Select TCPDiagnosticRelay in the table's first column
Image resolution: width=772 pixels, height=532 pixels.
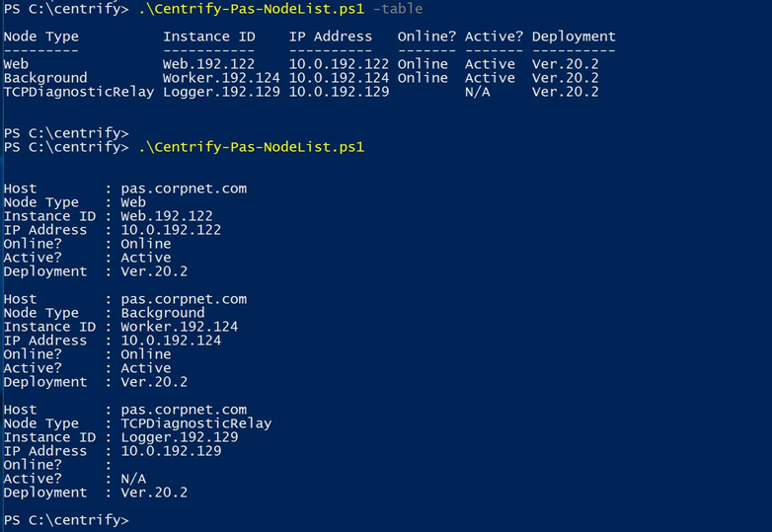pos(79,92)
